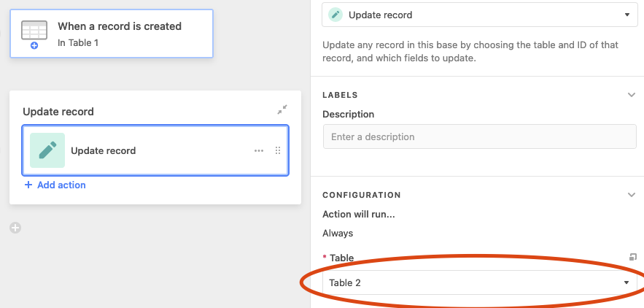The height and width of the screenshot is (308, 644).
Task: Click the blue plus badge on trigger icon
Action: tap(34, 46)
